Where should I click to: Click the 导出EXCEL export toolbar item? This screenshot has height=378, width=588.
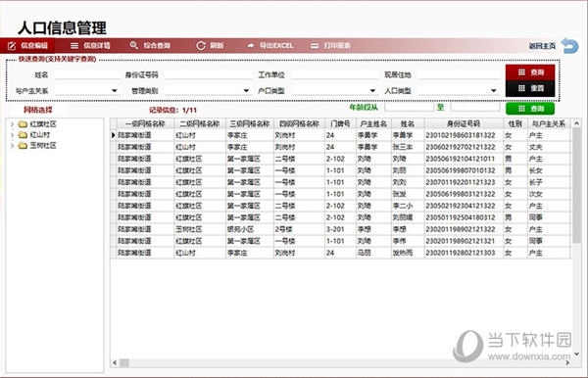coord(270,46)
